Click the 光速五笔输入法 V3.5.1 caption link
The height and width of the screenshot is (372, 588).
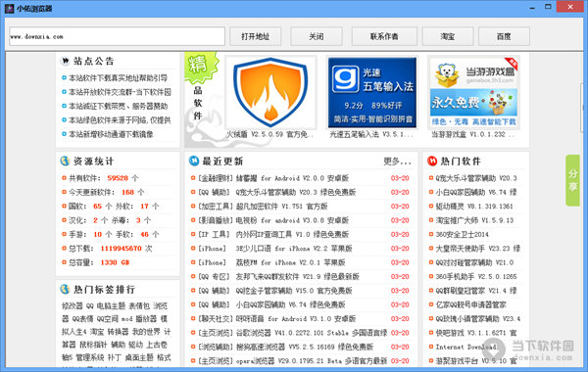[x=371, y=134]
